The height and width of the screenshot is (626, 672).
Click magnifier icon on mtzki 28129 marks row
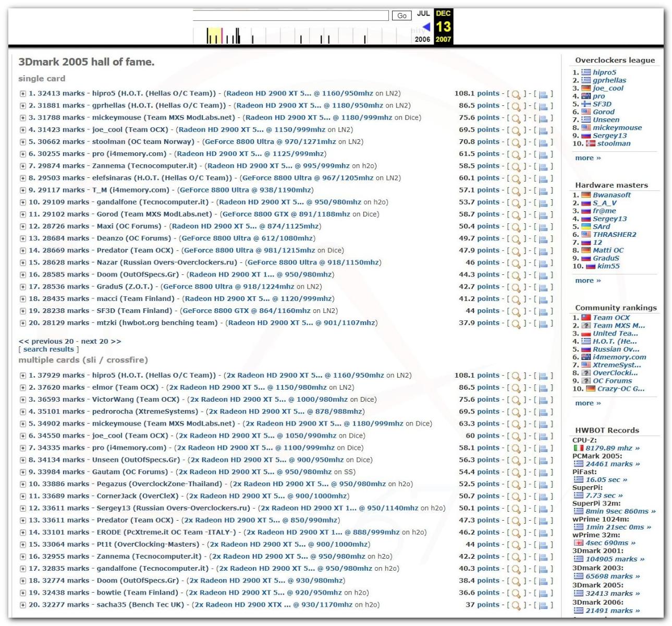516,323
